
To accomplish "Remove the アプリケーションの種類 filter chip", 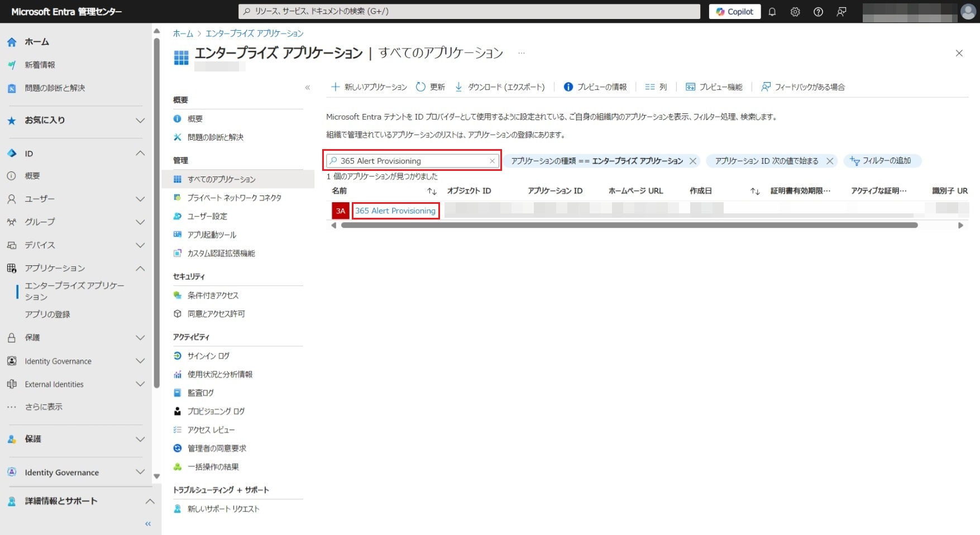I will [x=693, y=161].
